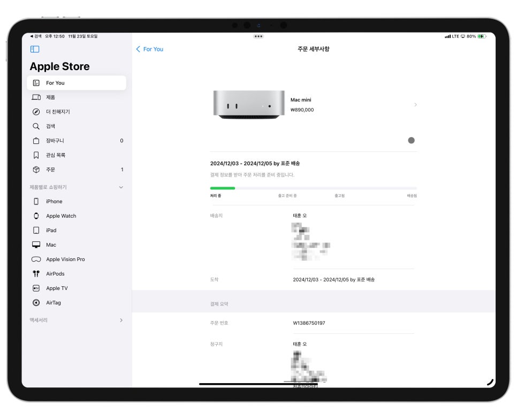Expand the 액세서리 chevron
Image resolution: width=517 pixels, height=420 pixels.
click(x=121, y=320)
